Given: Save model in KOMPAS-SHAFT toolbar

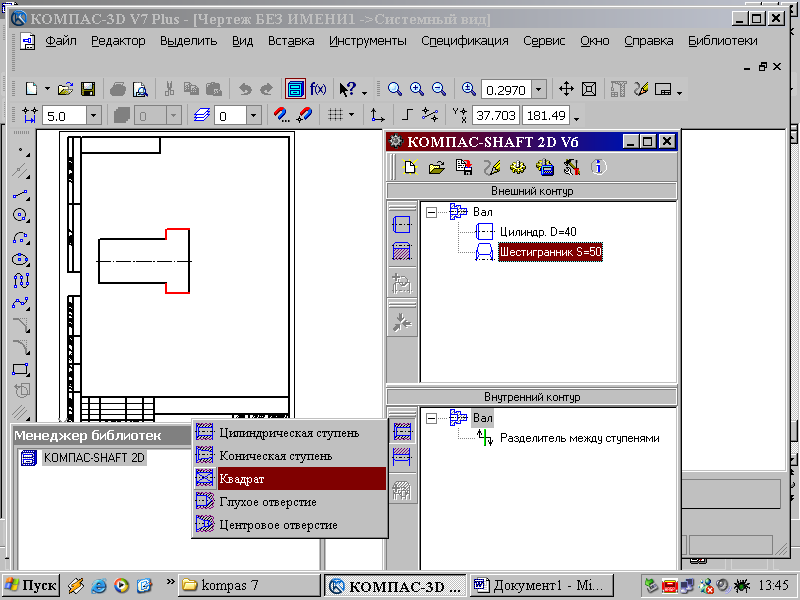Looking at the screenshot, I should [x=464, y=167].
